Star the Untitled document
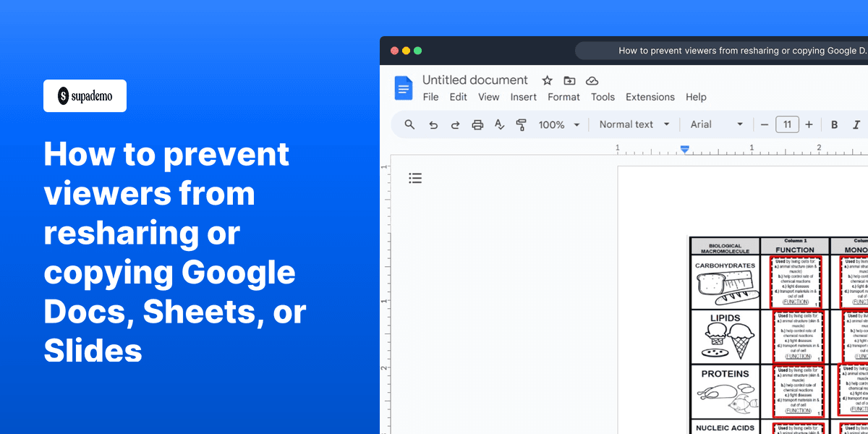 pos(547,80)
